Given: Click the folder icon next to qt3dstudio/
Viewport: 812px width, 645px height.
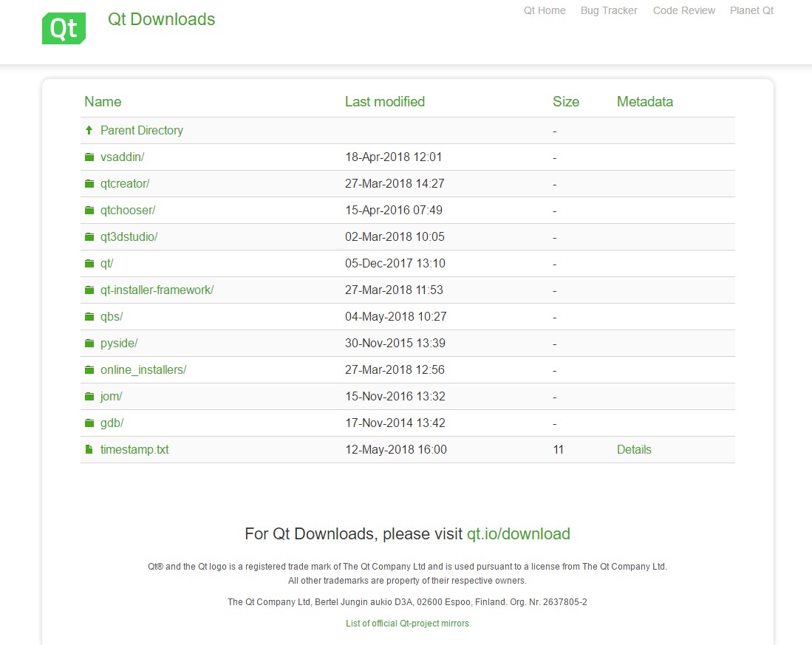Looking at the screenshot, I should tap(89, 236).
